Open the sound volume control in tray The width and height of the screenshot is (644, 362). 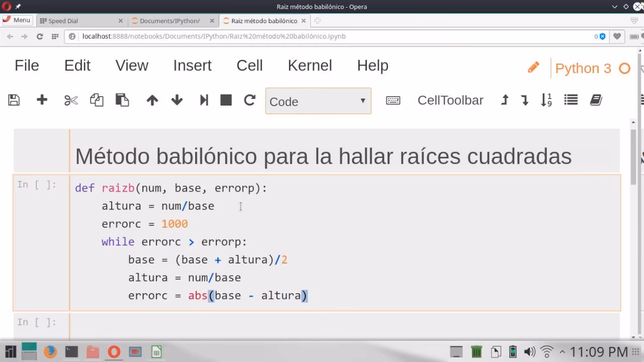pos(529,352)
